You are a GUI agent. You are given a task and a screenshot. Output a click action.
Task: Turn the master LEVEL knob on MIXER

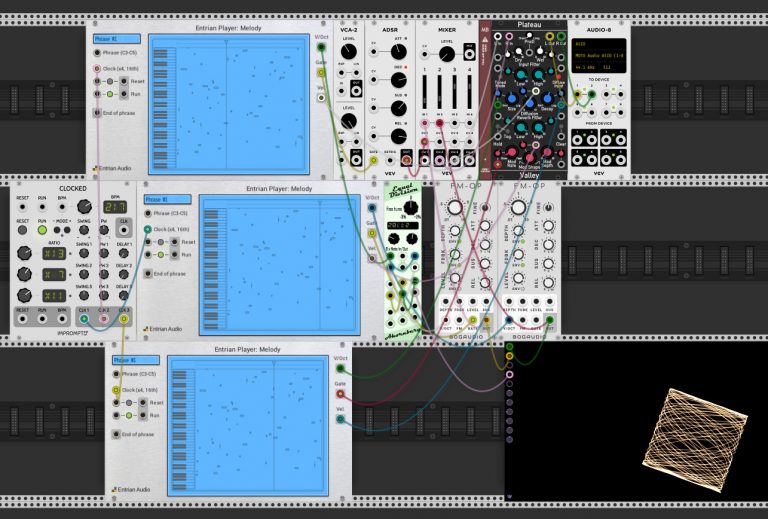coord(447,54)
